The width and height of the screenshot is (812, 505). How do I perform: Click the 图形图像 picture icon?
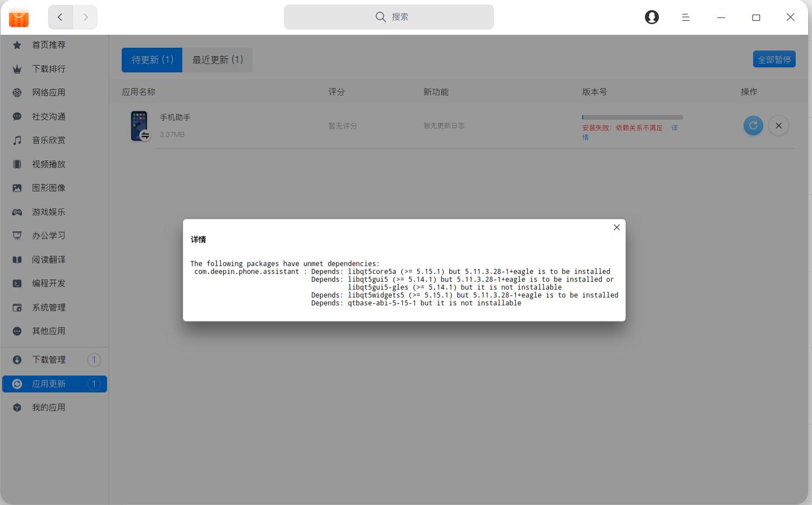point(17,188)
